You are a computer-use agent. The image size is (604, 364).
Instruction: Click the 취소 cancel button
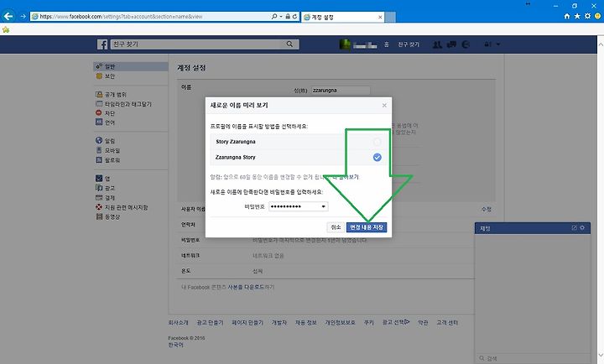pyautogui.click(x=336, y=227)
